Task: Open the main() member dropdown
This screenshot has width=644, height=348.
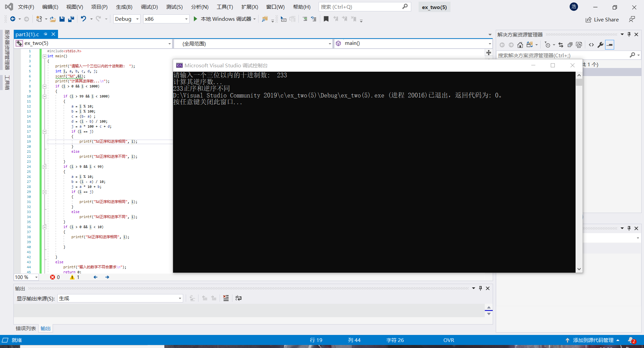Action: point(490,44)
